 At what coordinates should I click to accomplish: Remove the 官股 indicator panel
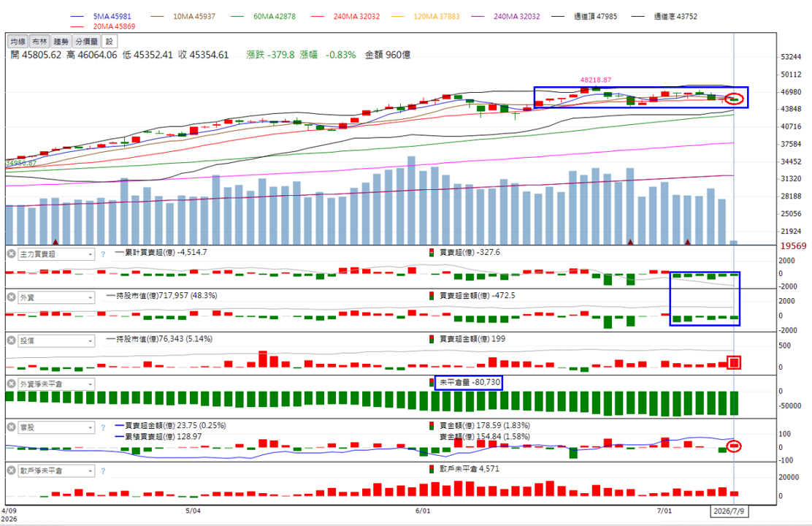pyautogui.click(x=12, y=427)
